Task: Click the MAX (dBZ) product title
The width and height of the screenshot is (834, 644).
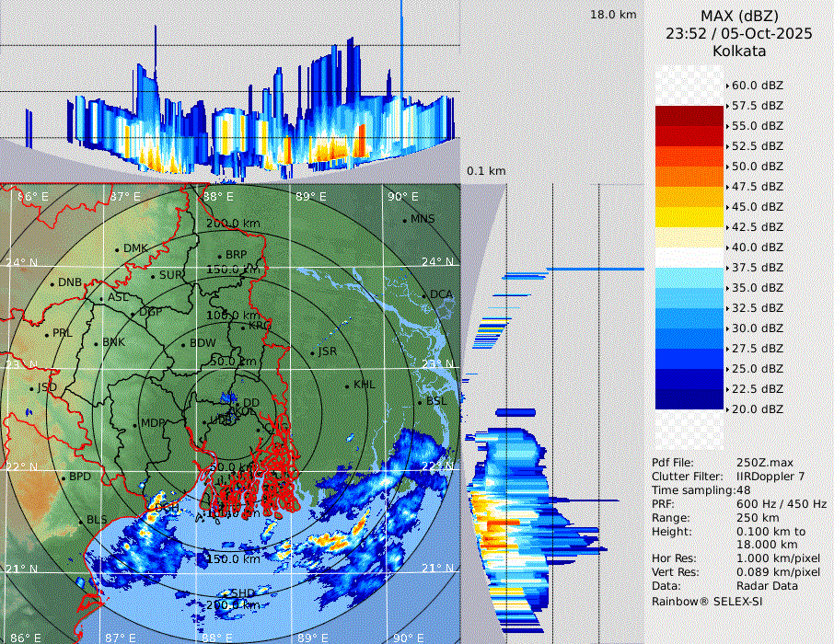Action: pyautogui.click(x=739, y=16)
